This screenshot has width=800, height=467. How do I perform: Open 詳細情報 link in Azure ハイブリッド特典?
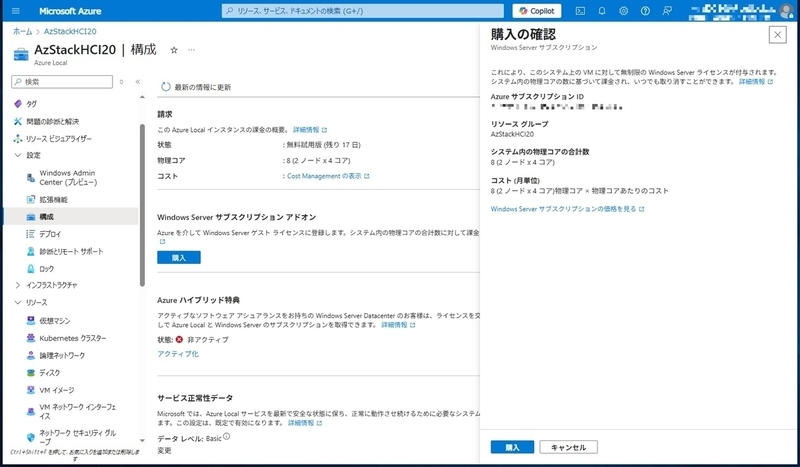pyautogui.click(x=398, y=325)
